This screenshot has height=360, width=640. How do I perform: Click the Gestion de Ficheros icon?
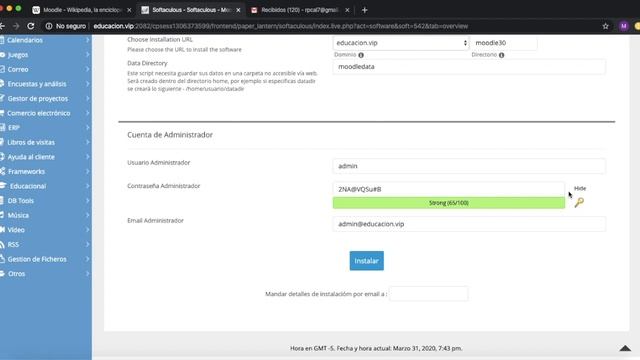(x=2, y=259)
